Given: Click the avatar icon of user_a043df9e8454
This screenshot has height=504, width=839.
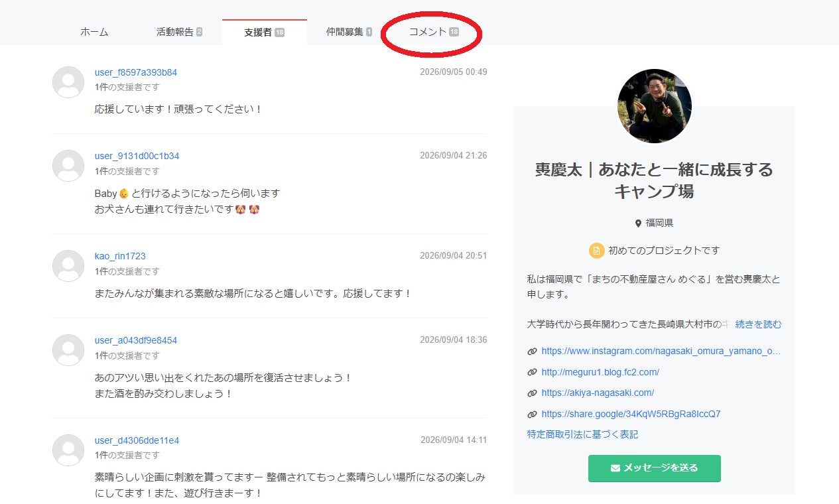Looking at the screenshot, I should [68, 350].
